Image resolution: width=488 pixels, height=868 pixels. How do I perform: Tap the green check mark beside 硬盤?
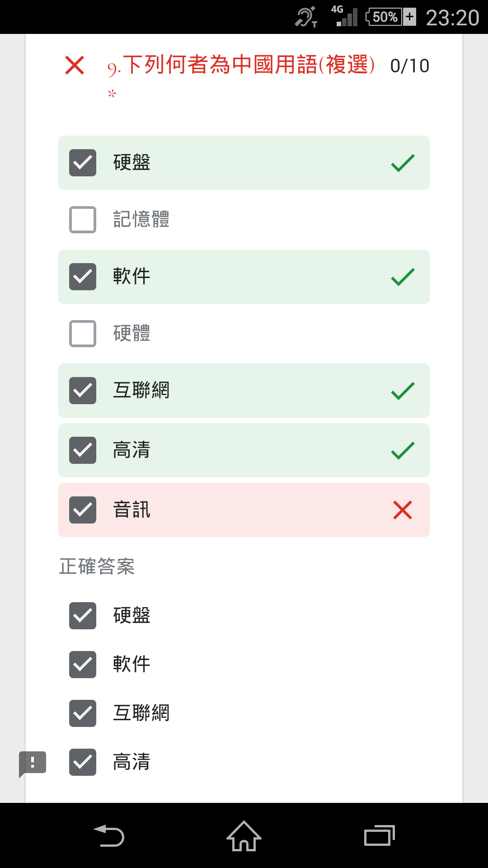[403, 163]
